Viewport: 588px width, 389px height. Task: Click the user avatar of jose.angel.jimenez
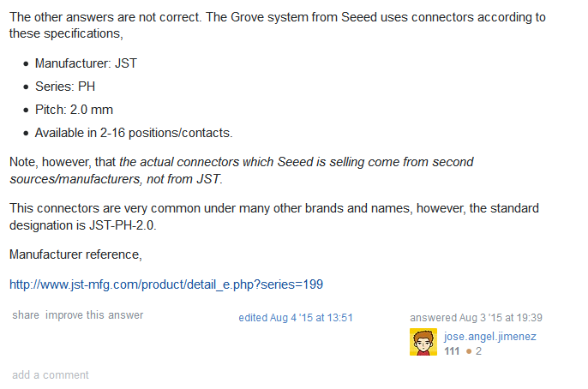tap(423, 343)
